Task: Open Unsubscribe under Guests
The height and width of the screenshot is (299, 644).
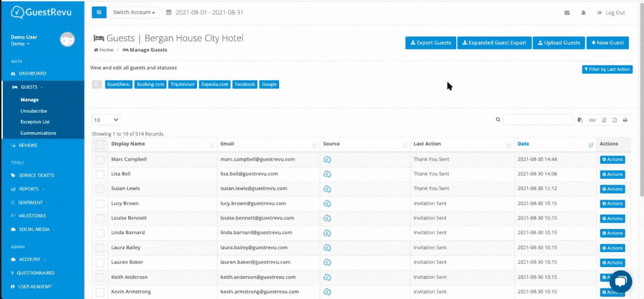Action: coord(34,111)
